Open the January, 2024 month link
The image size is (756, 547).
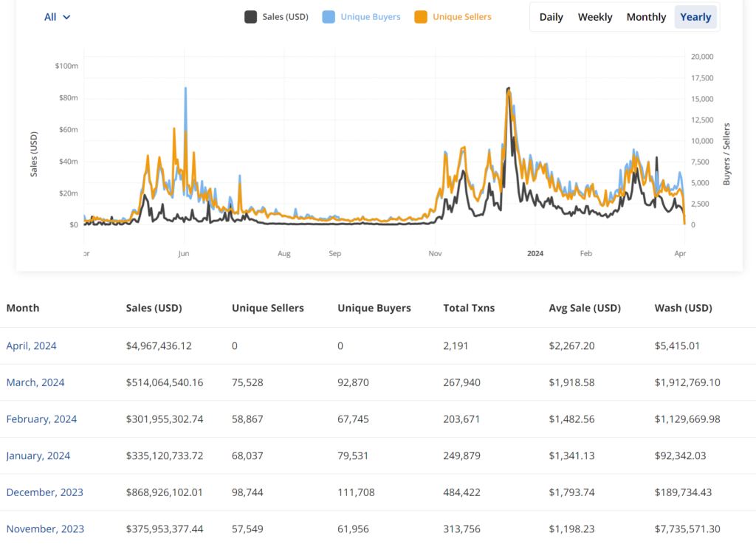pyautogui.click(x=38, y=455)
